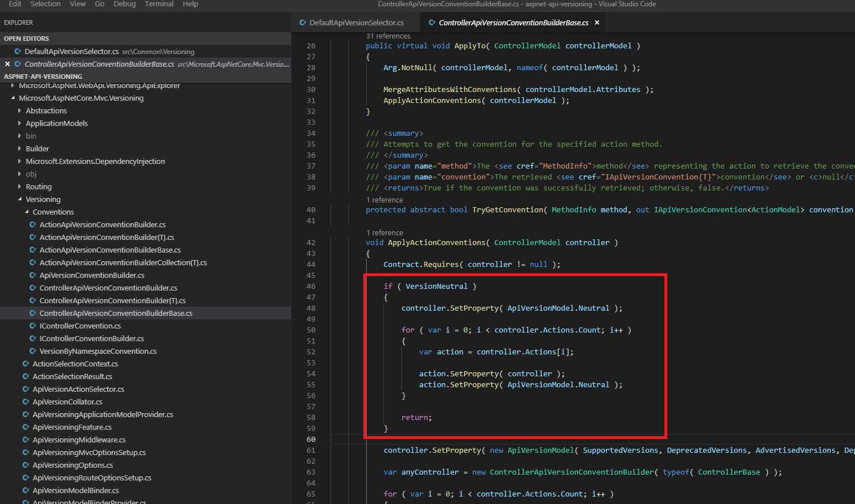Click C# icon on DefaultApiVersionSelector.cs tab
This screenshot has height=504, width=855.
click(x=303, y=22)
